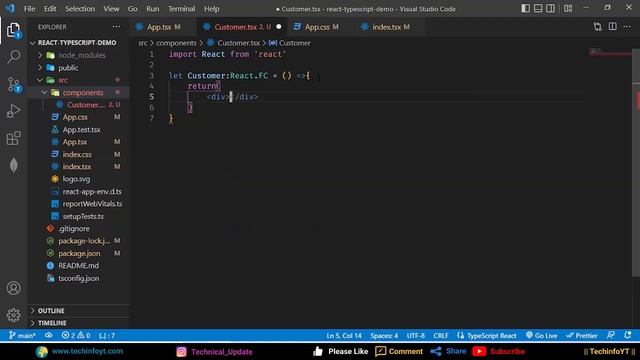Open the Explorer view in activity bar

tap(13, 30)
